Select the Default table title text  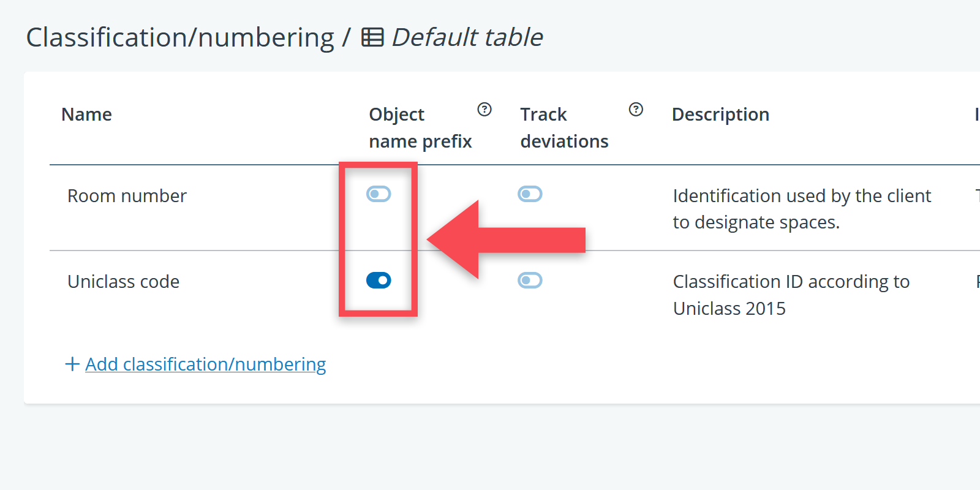[x=467, y=37]
